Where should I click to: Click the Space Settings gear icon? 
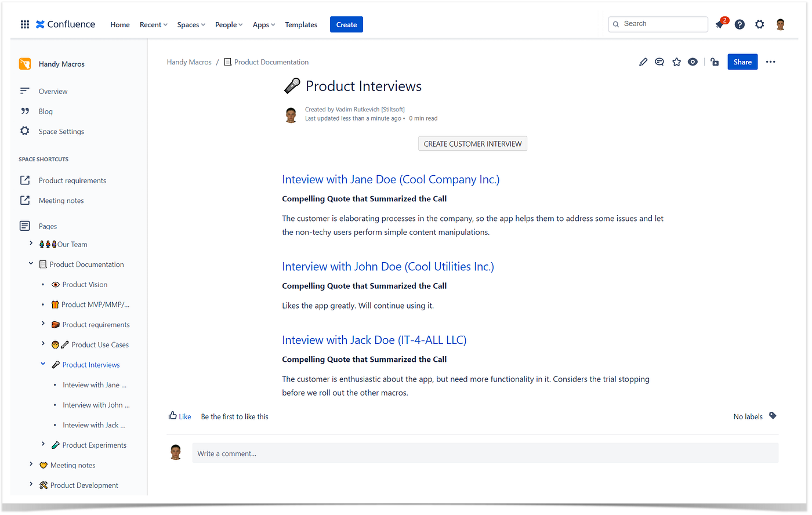pos(25,131)
